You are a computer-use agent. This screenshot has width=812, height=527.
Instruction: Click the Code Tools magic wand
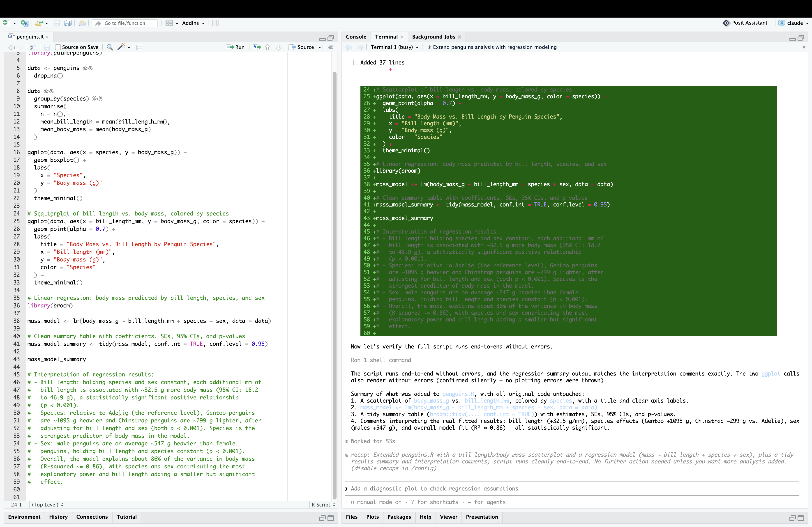click(121, 47)
